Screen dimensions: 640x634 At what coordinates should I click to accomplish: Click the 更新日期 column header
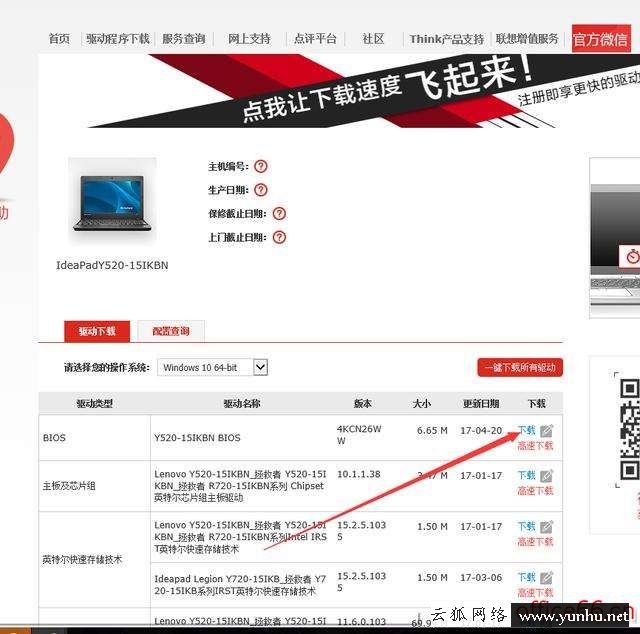click(481, 404)
